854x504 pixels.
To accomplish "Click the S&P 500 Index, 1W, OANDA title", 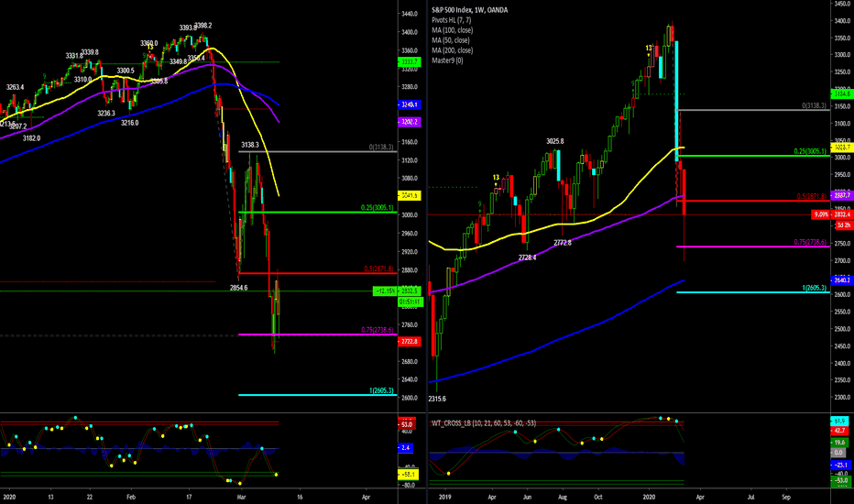I will point(469,10).
